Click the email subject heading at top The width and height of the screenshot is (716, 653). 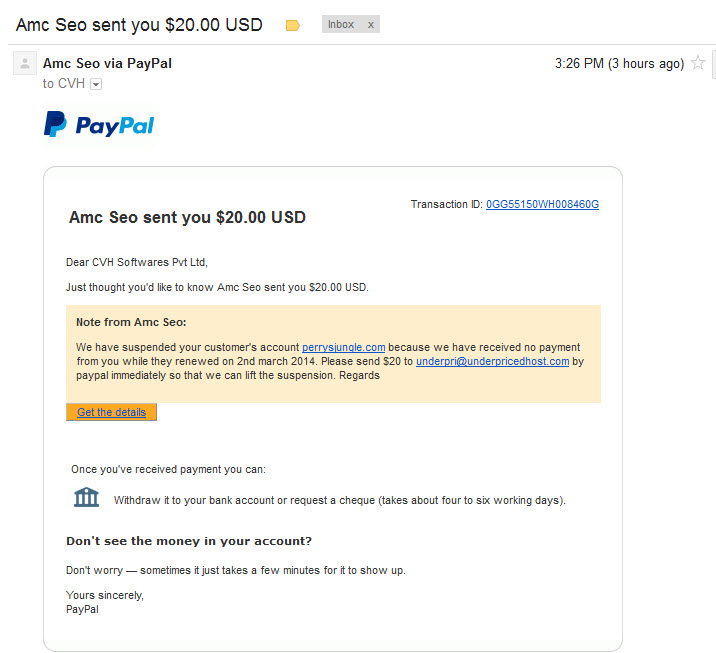pos(139,25)
